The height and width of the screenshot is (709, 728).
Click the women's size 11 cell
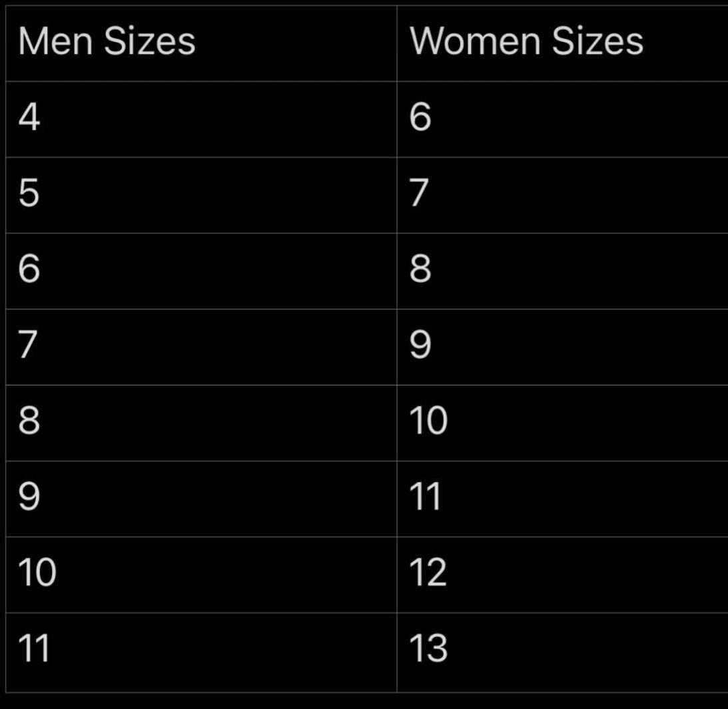[x=426, y=497]
